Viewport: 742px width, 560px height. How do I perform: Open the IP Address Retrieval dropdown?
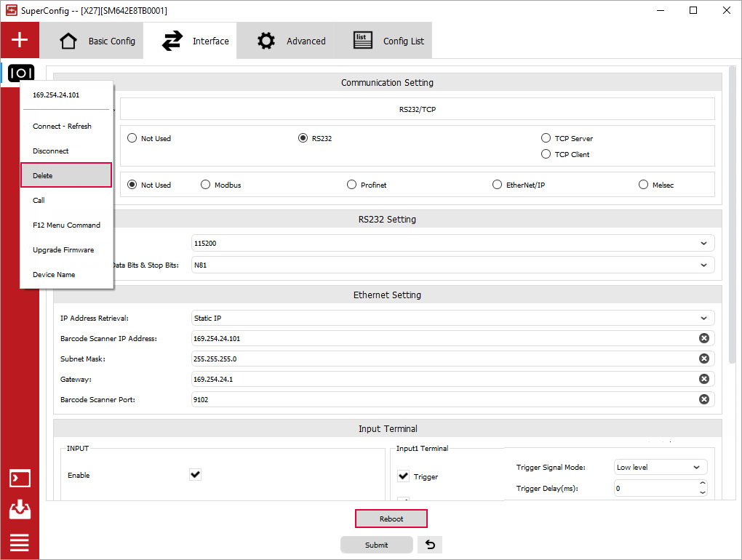pyautogui.click(x=452, y=318)
